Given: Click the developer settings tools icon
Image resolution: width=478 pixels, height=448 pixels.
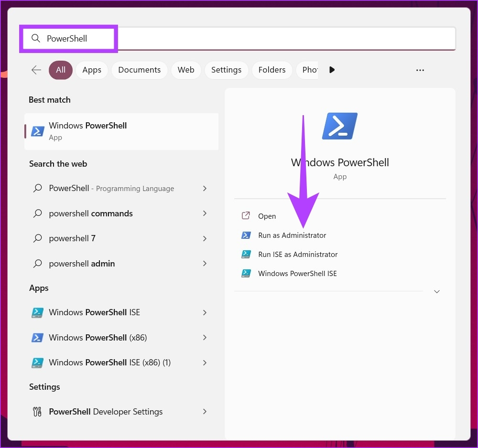Looking at the screenshot, I should coord(37,412).
